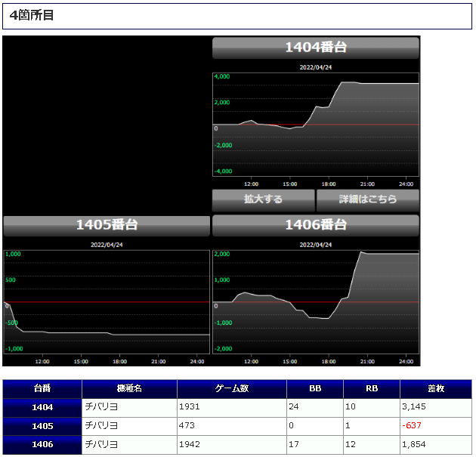
Task: Click BB value 24 cell
Action: pyautogui.click(x=315, y=408)
